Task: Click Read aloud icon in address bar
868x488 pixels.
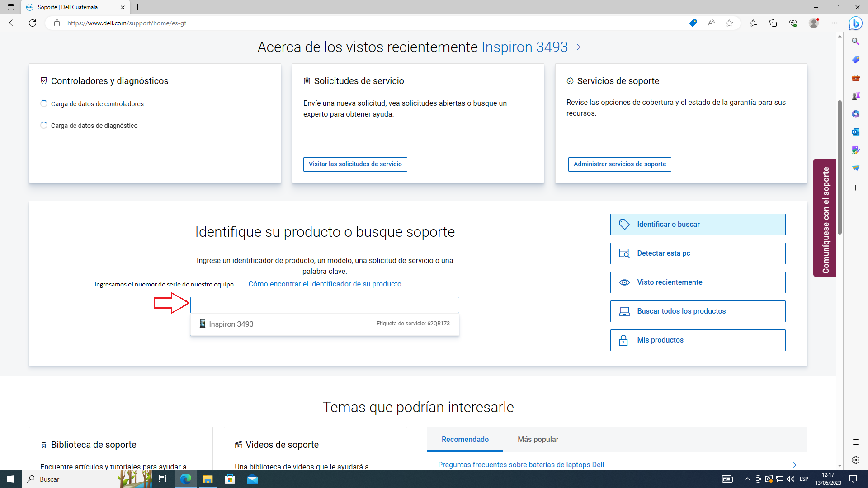Action: (x=711, y=23)
